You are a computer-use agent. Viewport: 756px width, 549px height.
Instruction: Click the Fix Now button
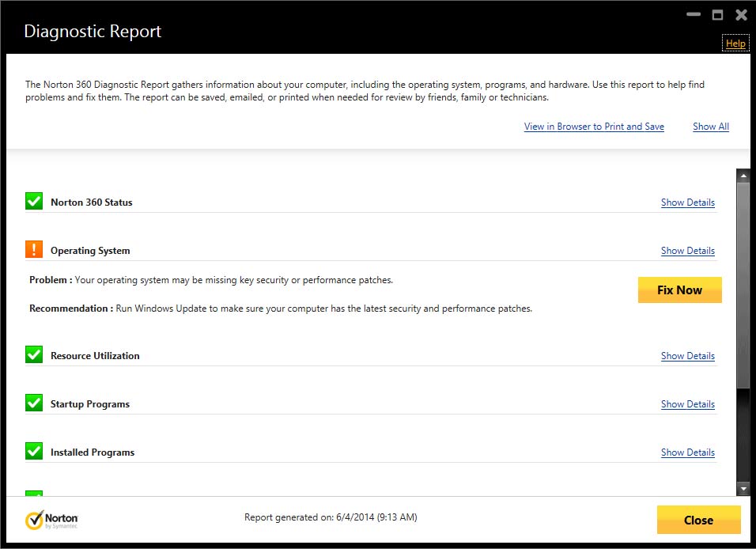click(680, 290)
